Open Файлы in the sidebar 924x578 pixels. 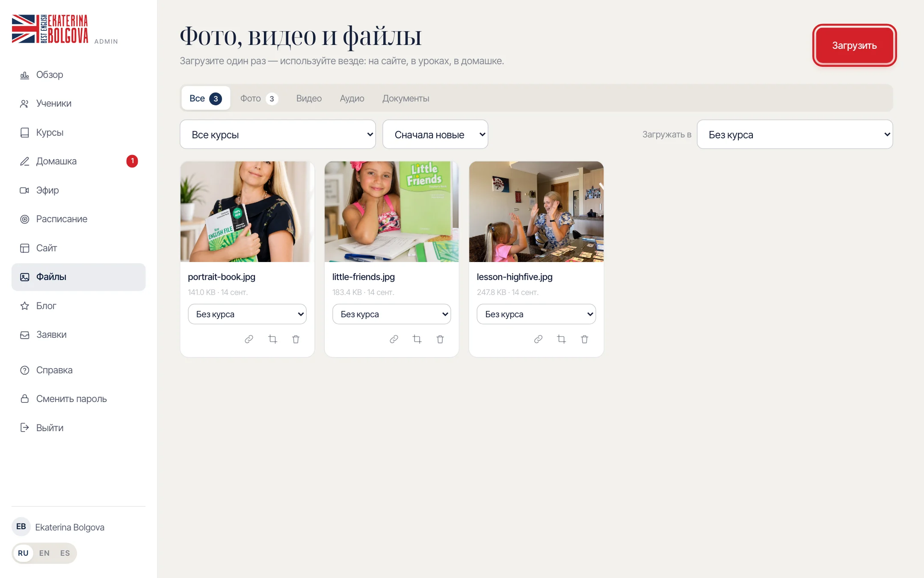pyautogui.click(x=78, y=277)
